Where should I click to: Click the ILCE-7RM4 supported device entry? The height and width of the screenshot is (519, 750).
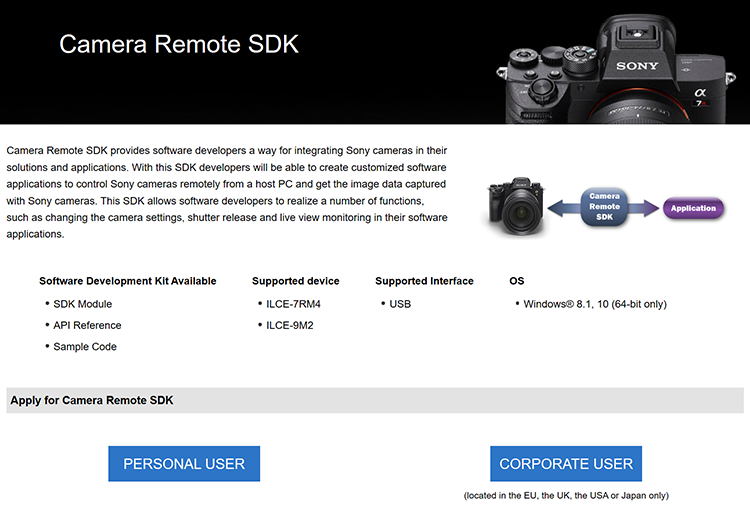pyautogui.click(x=295, y=304)
